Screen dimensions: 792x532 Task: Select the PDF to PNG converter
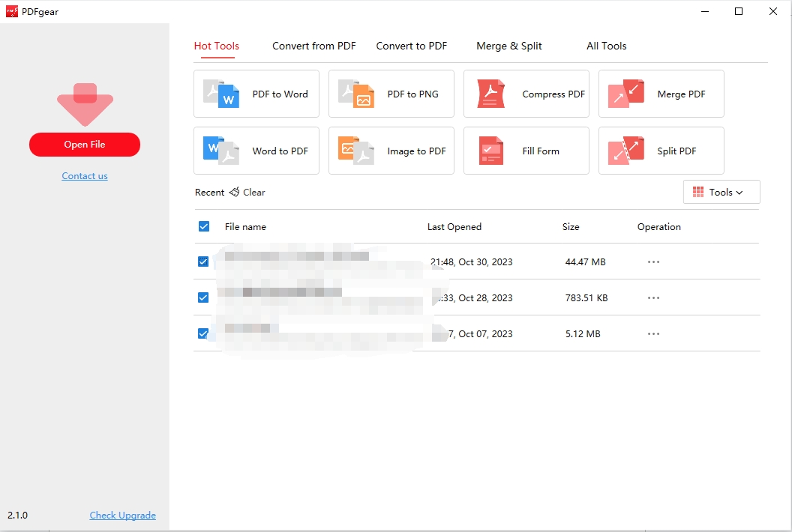(391, 94)
